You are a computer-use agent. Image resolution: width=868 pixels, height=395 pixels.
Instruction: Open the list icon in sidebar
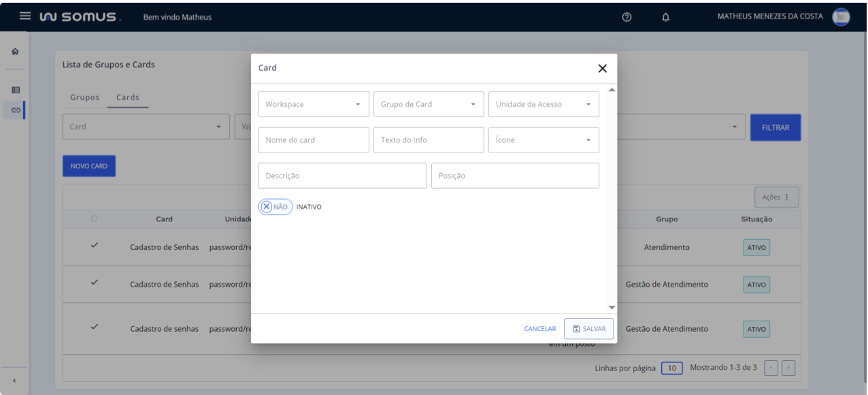[15, 89]
